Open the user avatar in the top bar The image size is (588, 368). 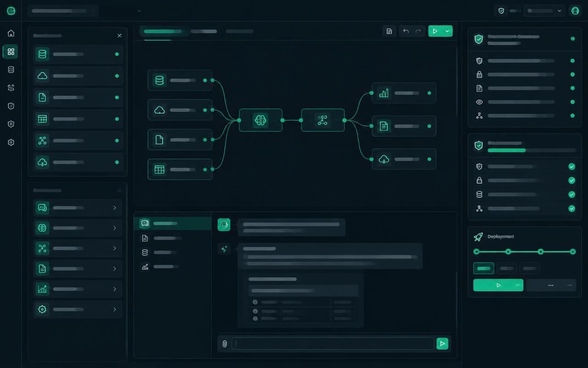[x=575, y=11]
